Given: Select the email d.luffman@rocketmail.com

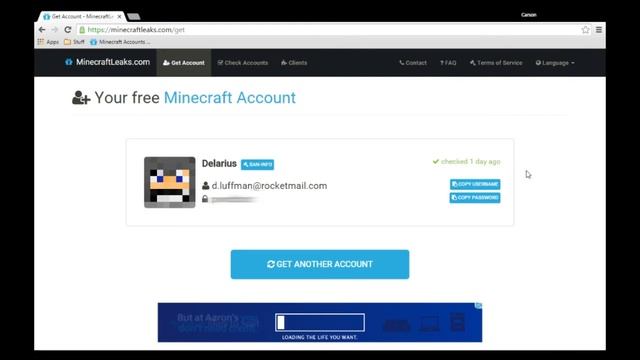Looking at the screenshot, I should (x=269, y=186).
